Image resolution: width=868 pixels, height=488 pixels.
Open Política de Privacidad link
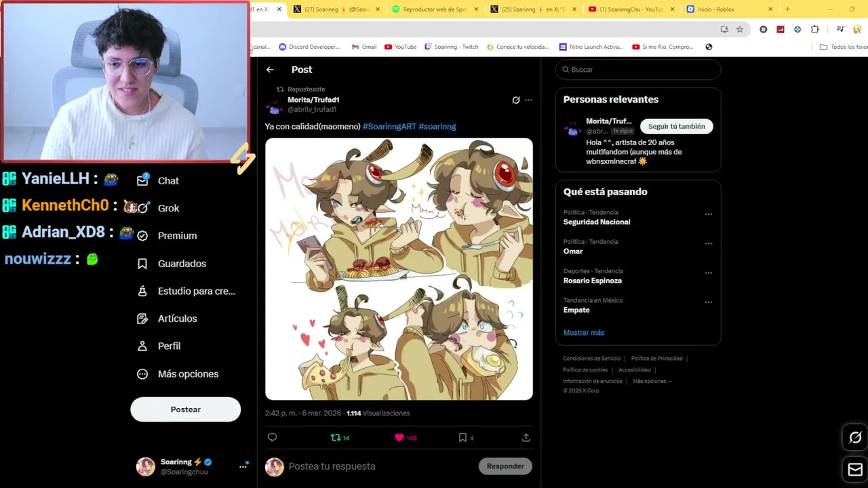click(x=656, y=359)
